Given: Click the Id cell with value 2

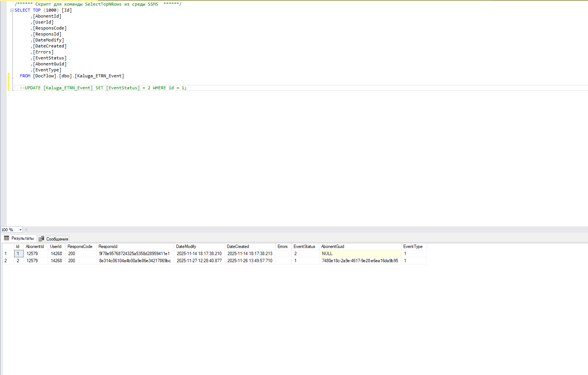Looking at the screenshot, I should coord(19,261).
